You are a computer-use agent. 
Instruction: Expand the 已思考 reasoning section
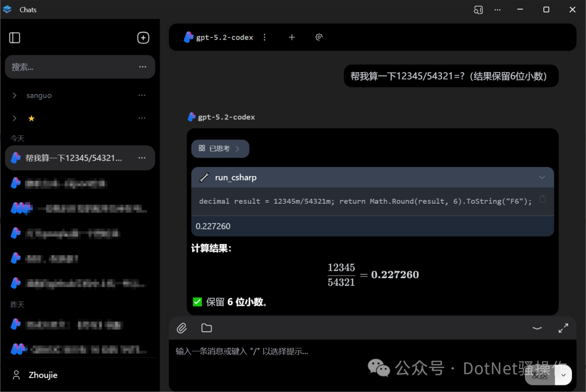tap(220, 148)
